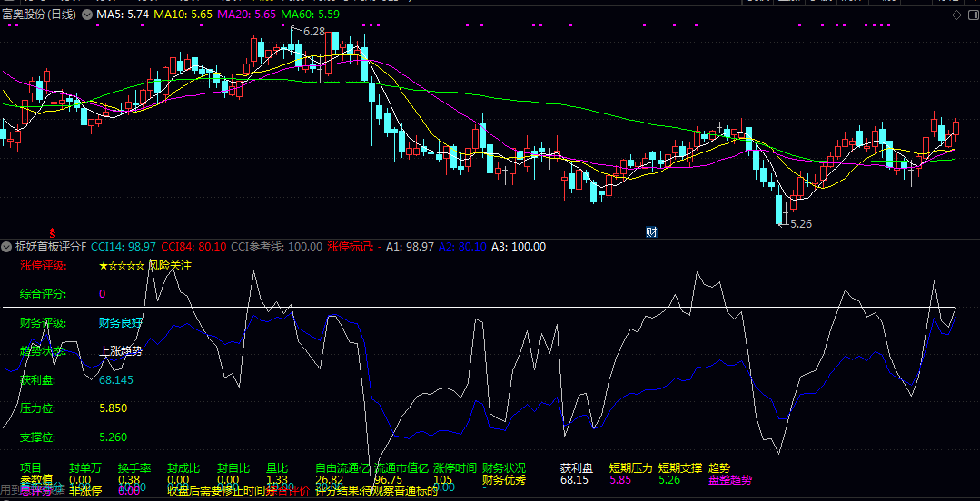Viewport: 980px width, 501px height.
Task: Click the diamond icon at chart top-right
Action: pos(955,15)
